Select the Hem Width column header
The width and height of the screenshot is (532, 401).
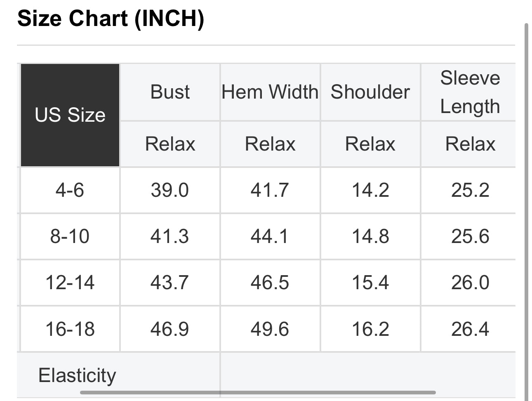pyautogui.click(x=270, y=92)
